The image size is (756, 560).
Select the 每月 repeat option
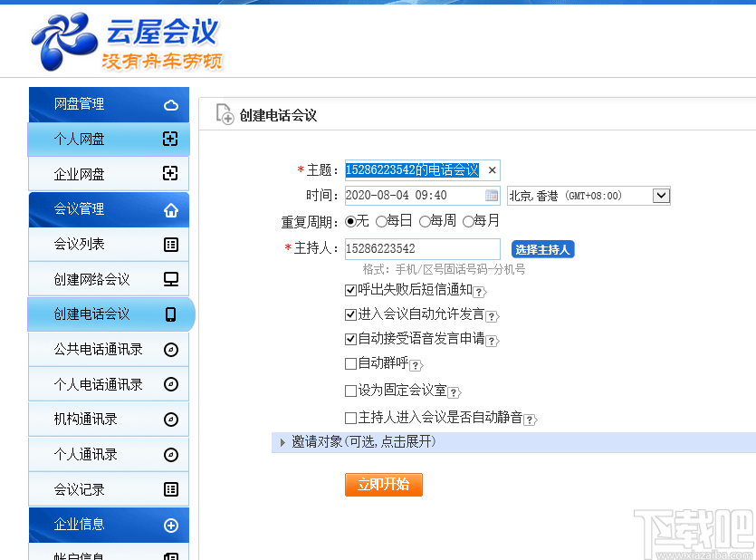(468, 222)
